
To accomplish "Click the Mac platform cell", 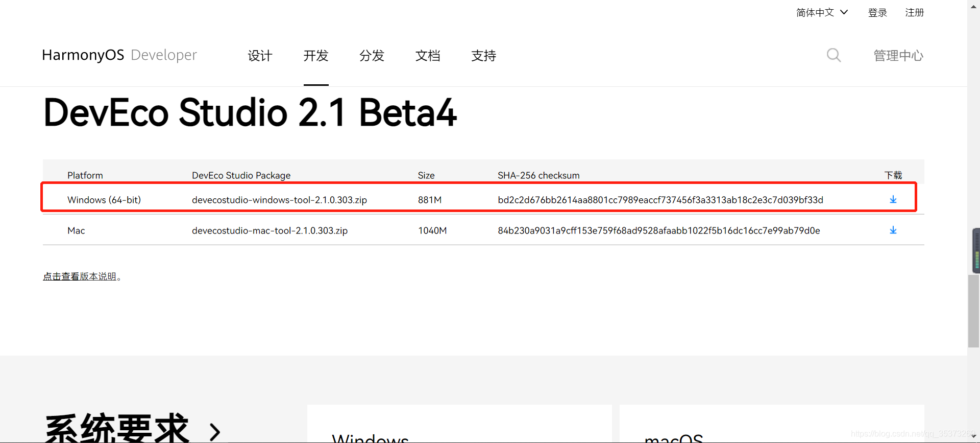I will pyautogui.click(x=76, y=230).
